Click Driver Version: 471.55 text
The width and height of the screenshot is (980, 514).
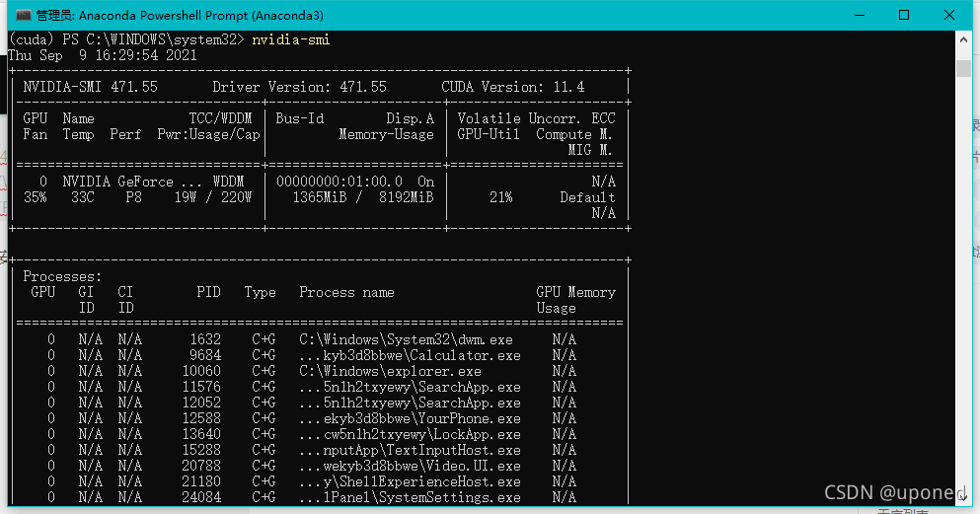299,87
